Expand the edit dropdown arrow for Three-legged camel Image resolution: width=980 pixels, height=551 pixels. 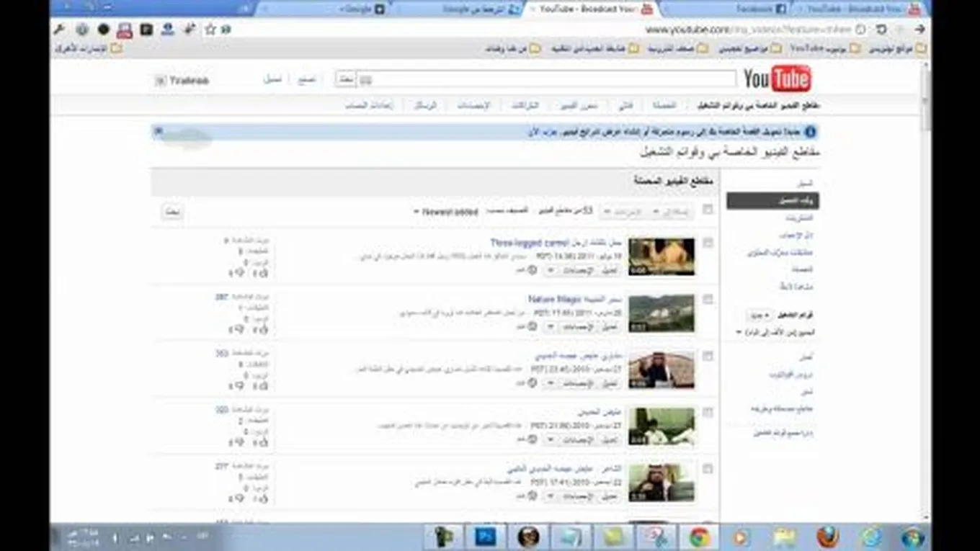click(x=551, y=270)
